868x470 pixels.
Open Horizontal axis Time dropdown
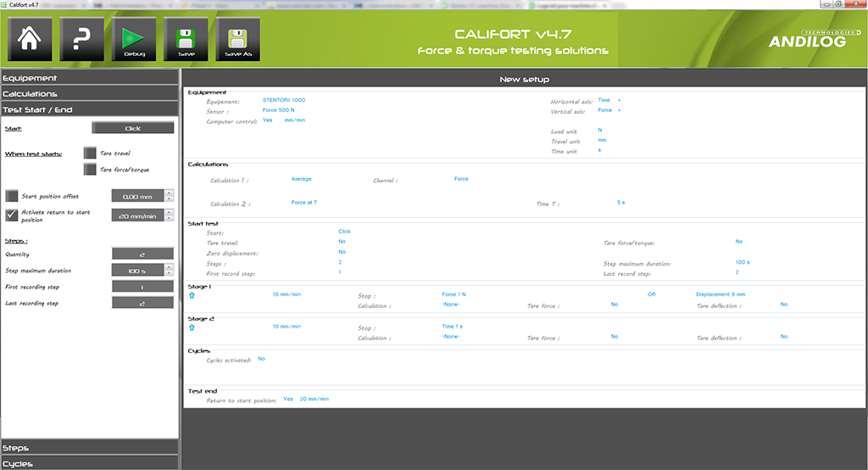[609, 100]
